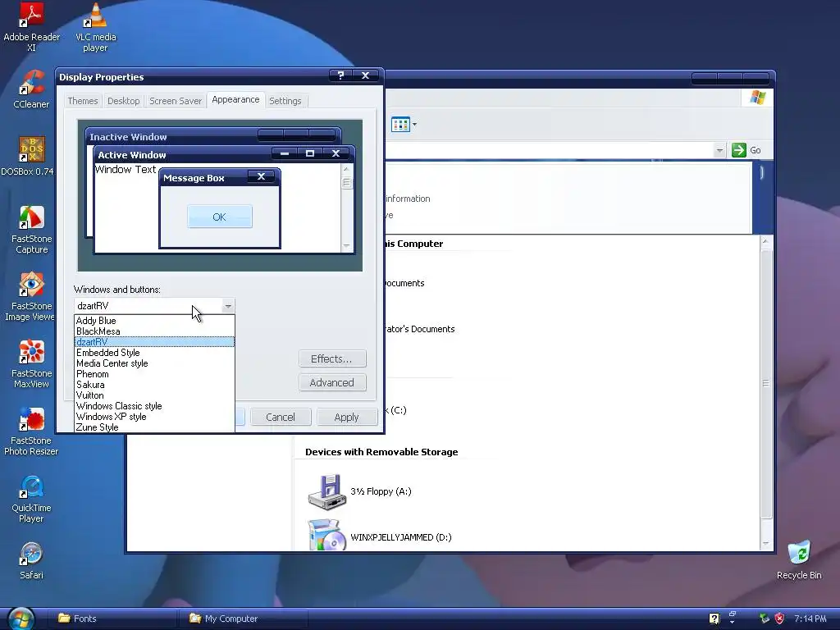This screenshot has width=840, height=630.
Task: Choose Windows Classic style option
Action: pos(154,406)
